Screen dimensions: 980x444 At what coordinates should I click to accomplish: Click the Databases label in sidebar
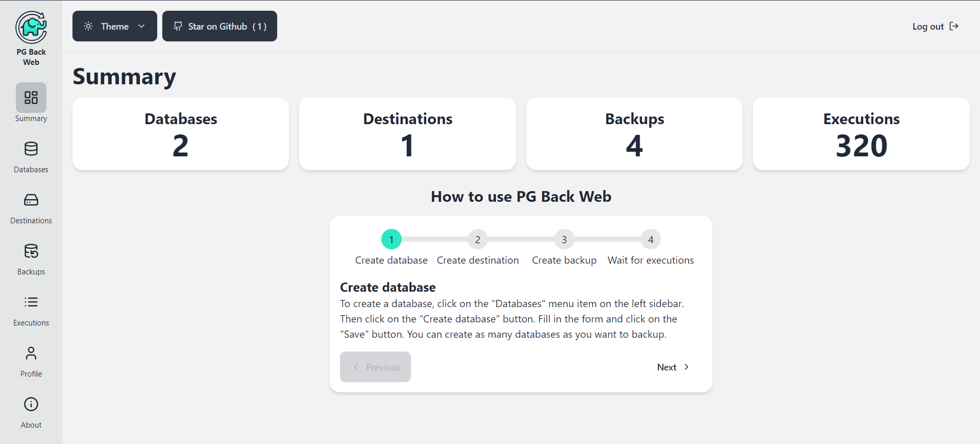click(31, 170)
